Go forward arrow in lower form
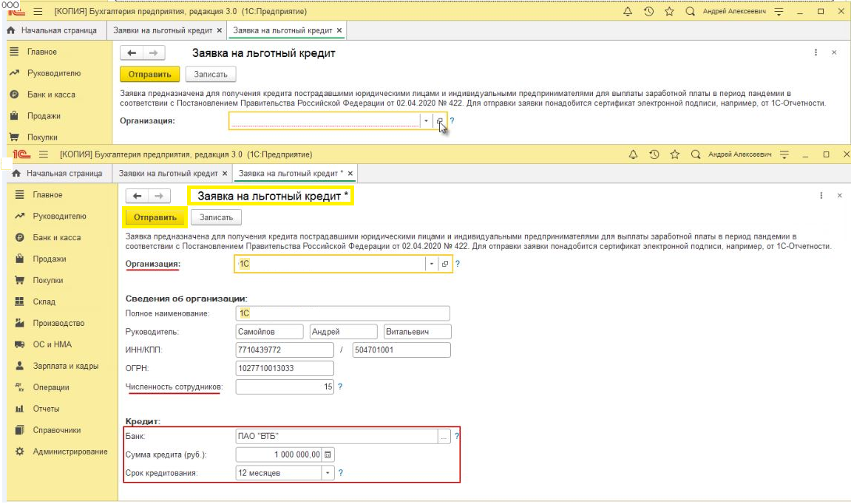 pyautogui.click(x=159, y=196)
